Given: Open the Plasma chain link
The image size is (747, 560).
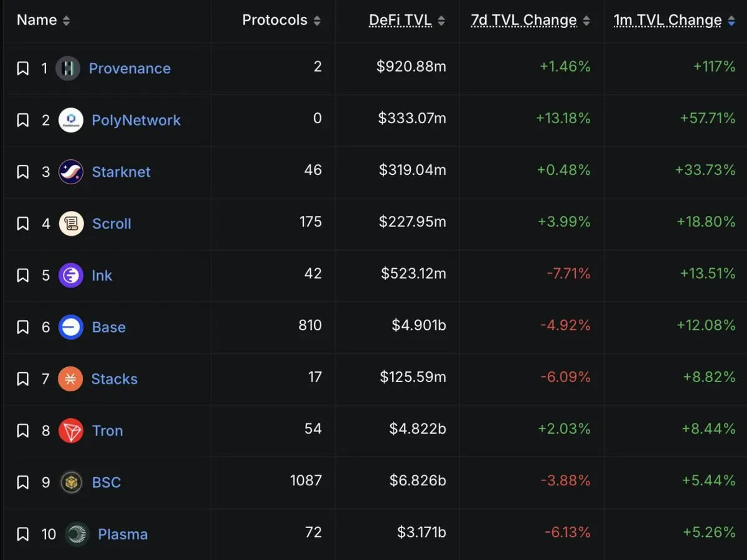Looking at the screenshot, I should click(123, 534).
